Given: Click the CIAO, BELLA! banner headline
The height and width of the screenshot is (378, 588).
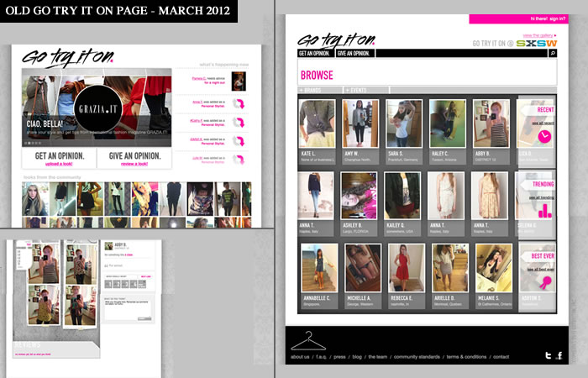Looking at the screenshot, I should pos(45,123).
